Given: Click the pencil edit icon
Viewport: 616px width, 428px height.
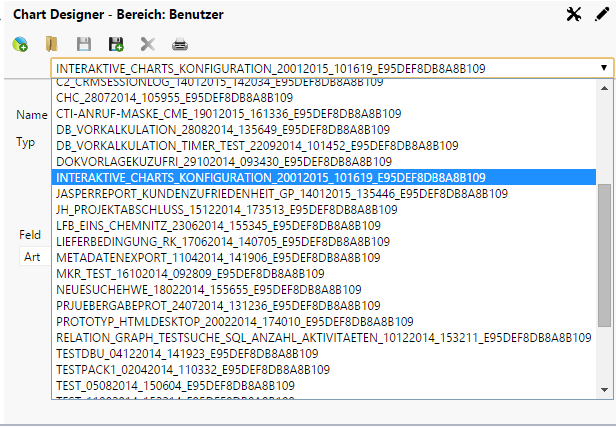Looking at the screenshot, I should (x=600, y=13).
